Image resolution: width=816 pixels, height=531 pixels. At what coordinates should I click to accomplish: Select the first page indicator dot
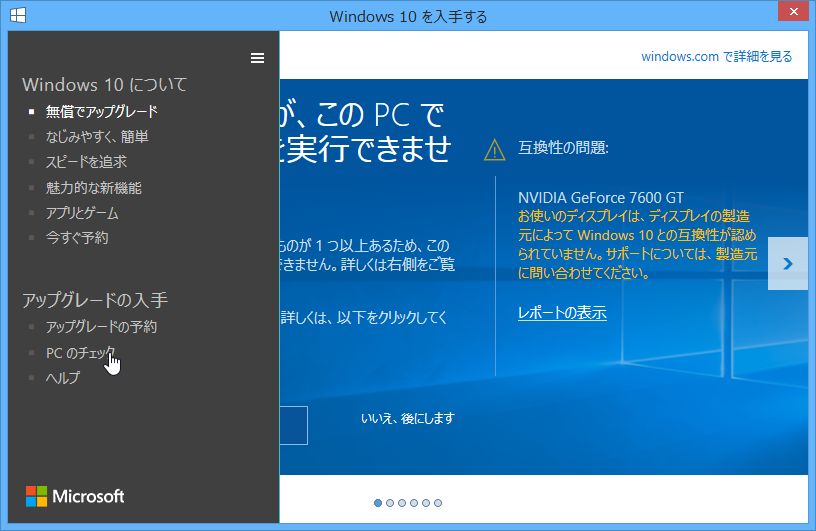[378, 503]
